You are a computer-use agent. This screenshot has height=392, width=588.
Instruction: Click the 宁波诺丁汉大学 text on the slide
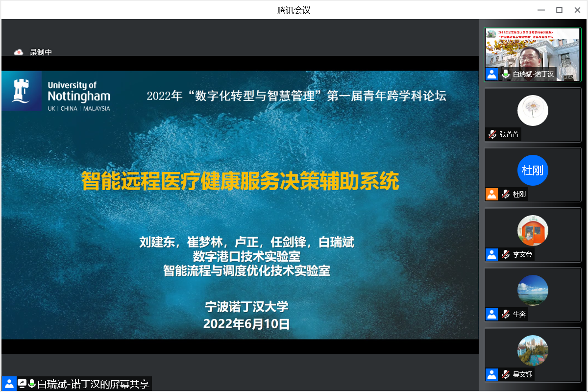(x=246, y=307)
